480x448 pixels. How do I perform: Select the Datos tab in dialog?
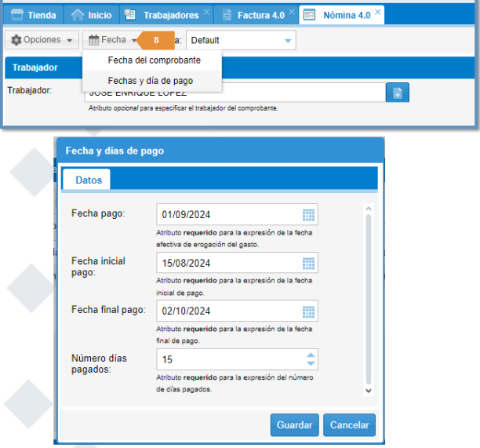tap(88, 180)
